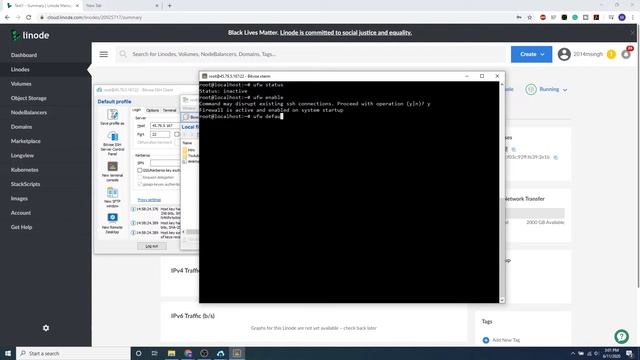
Task: Open Kubernetes in sidebar
Action: [24, 169]
